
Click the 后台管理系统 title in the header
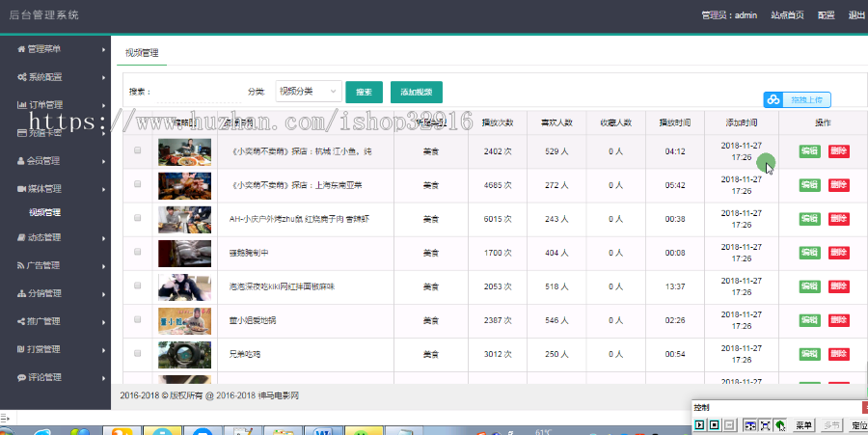(x=44, y=14)
